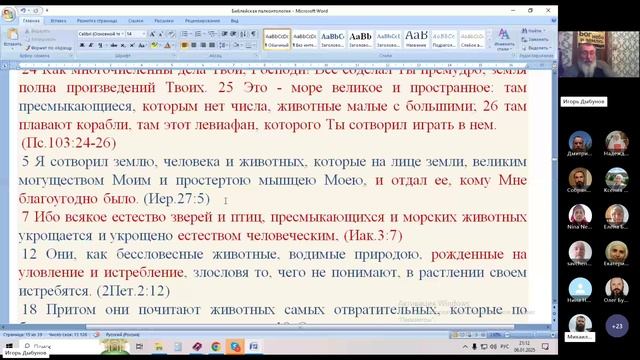The width and height of the screenshot is (640, 360).
Task: Click the Windows Start button
Action: click(x=9, y=347)
